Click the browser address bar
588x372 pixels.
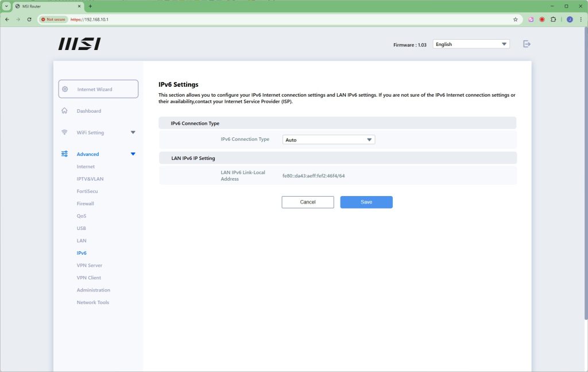click(287, 19)
